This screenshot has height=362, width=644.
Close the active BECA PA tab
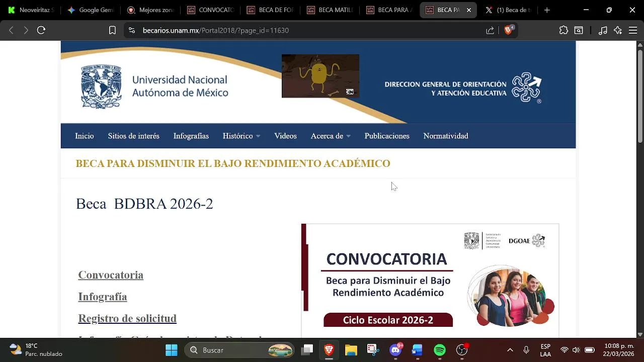(469, 10)
